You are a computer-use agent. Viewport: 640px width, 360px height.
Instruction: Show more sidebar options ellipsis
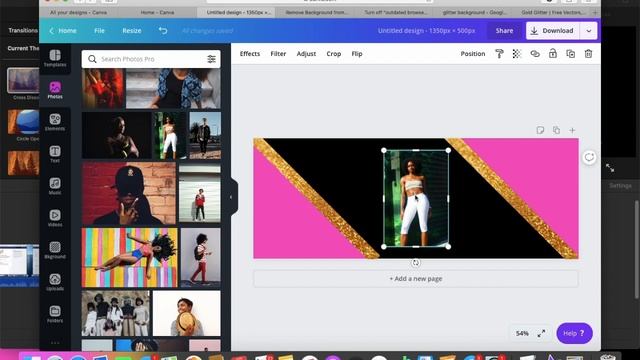coord(55,342)
